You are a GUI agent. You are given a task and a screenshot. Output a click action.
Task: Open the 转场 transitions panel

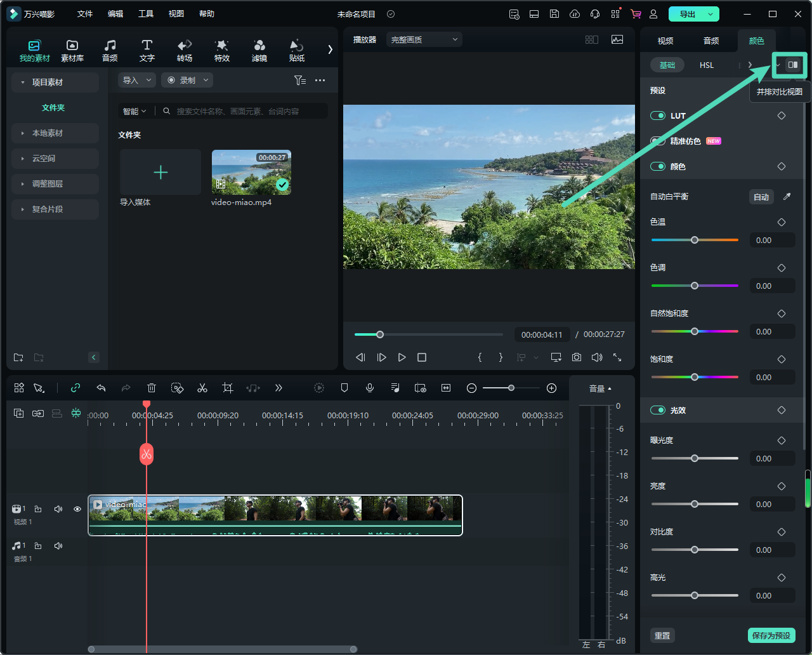pyautogui.click(x=185, y=50)
